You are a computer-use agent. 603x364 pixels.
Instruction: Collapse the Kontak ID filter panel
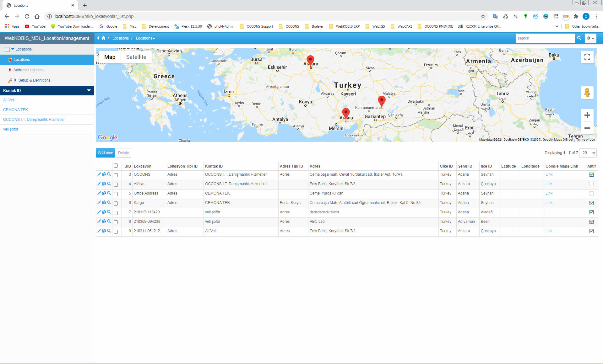pyautogui.click(x=89, y=90)
